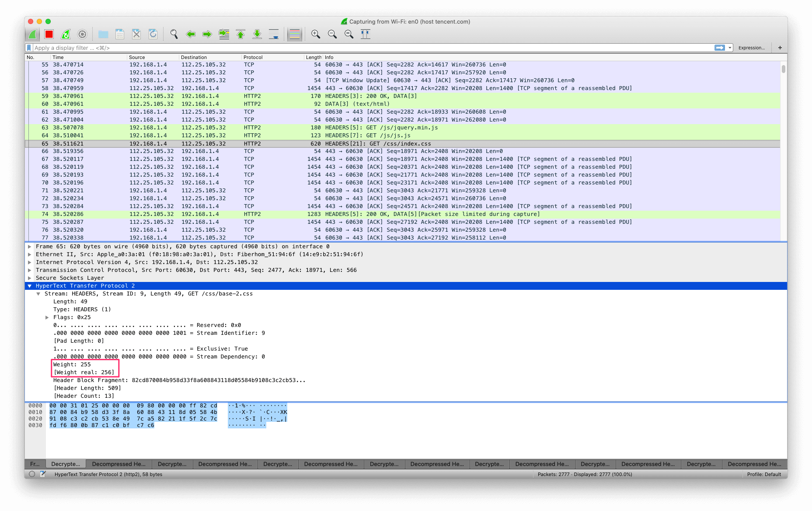
Task: Click hex offset row 0010 bytes
Action: pyautogui.click(x=133, y=412)
